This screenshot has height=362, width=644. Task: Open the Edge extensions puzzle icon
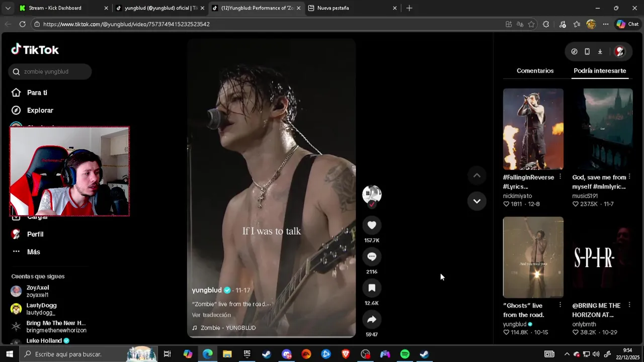(x=546, y=24)
